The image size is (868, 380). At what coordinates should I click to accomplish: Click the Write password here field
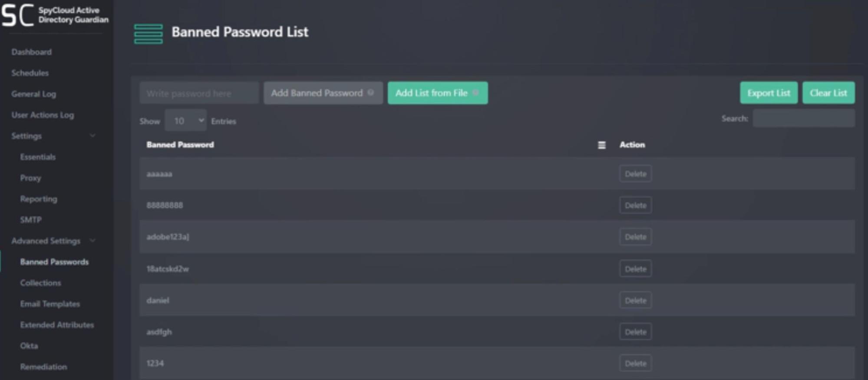pos(198,93)
